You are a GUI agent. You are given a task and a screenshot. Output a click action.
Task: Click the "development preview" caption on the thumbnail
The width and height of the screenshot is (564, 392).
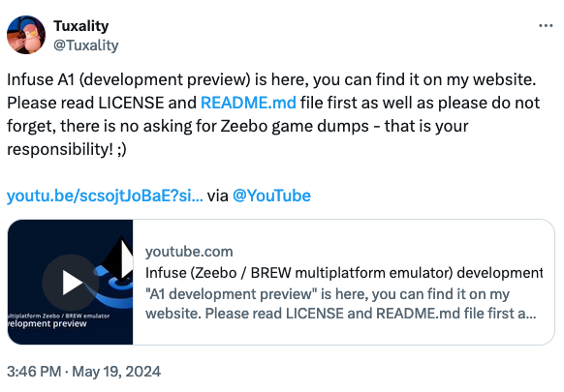(47, 323)
